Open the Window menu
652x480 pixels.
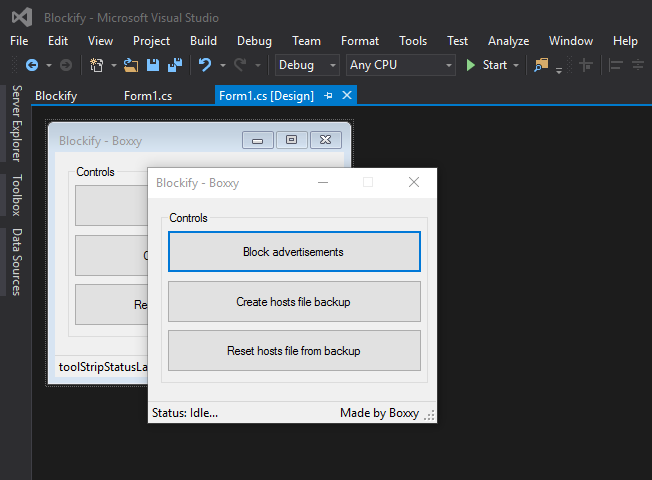(x=570, y=41)
